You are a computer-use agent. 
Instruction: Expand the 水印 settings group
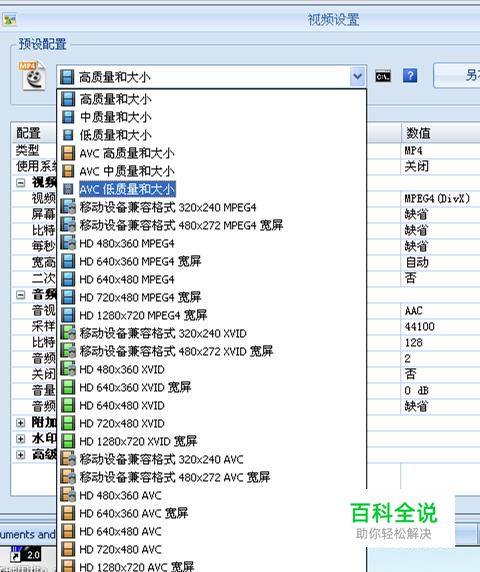21,439
